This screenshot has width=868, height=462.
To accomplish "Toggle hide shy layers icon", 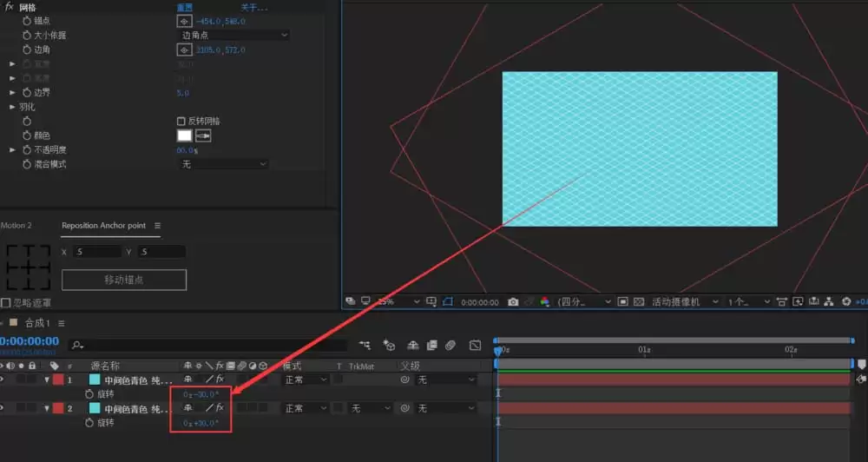I will pos(412,345).
